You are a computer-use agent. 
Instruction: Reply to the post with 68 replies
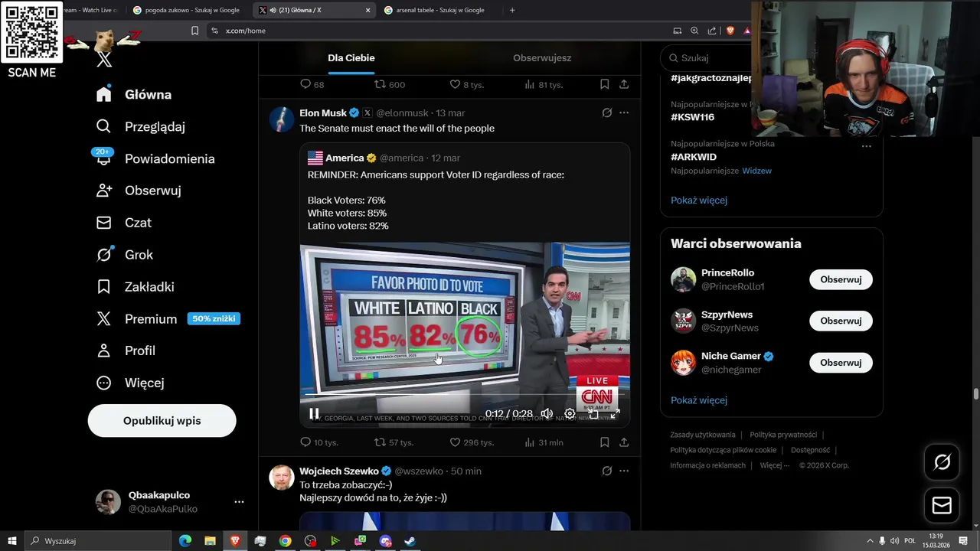point(305,84)
